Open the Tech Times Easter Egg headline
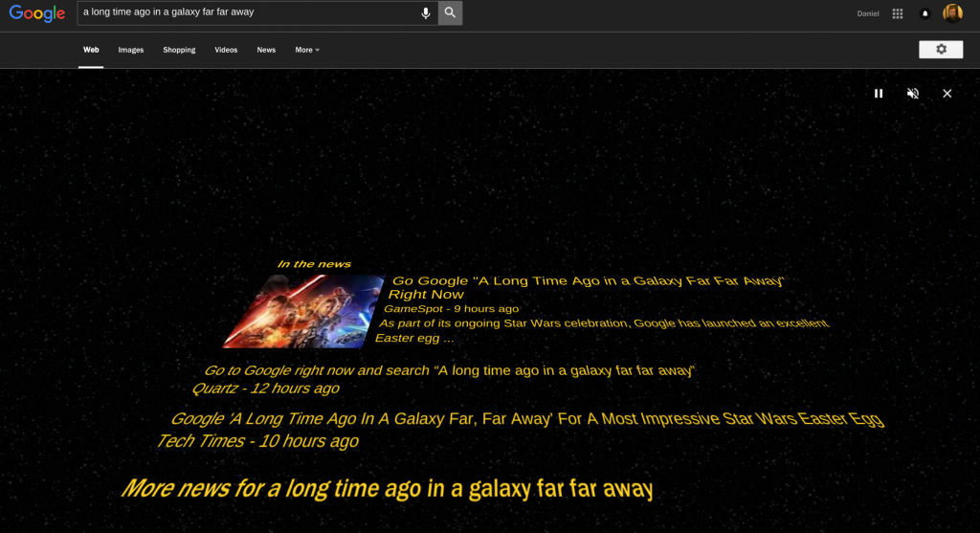The image size is (980, 533). pyautogui.click(x=527, y=419)
